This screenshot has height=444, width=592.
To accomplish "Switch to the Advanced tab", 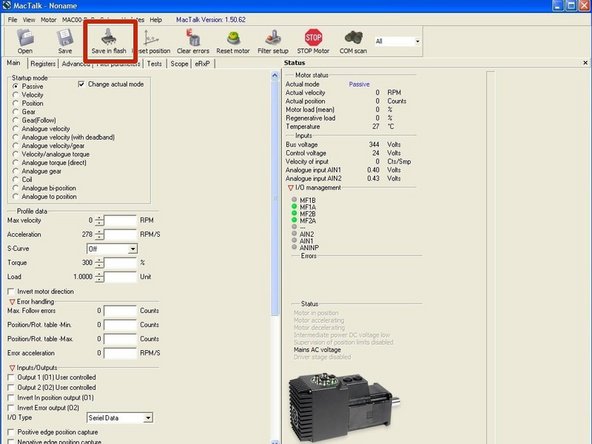I will (76, 64).
